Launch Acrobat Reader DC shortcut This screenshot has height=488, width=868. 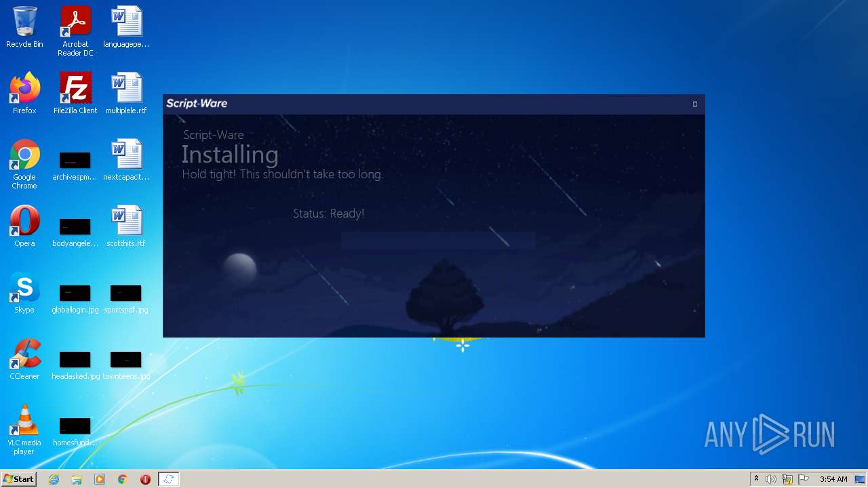point(75,30)
